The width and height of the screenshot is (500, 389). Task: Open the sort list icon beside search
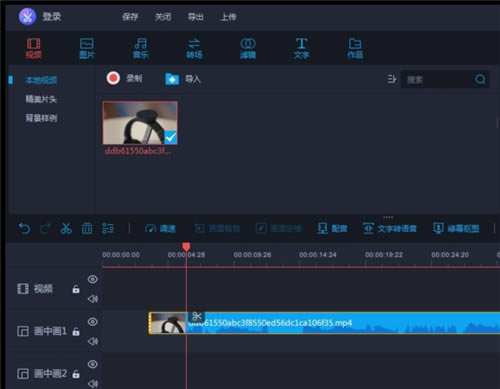coord(392,79)
